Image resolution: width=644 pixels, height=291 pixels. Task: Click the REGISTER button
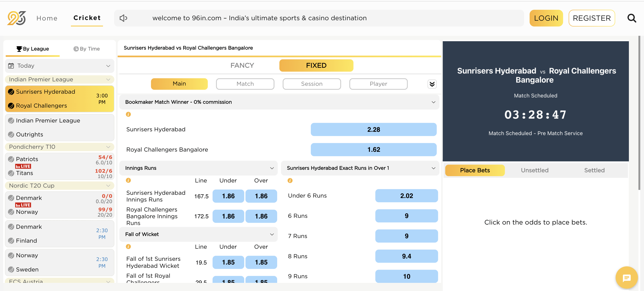click(591, 18)
